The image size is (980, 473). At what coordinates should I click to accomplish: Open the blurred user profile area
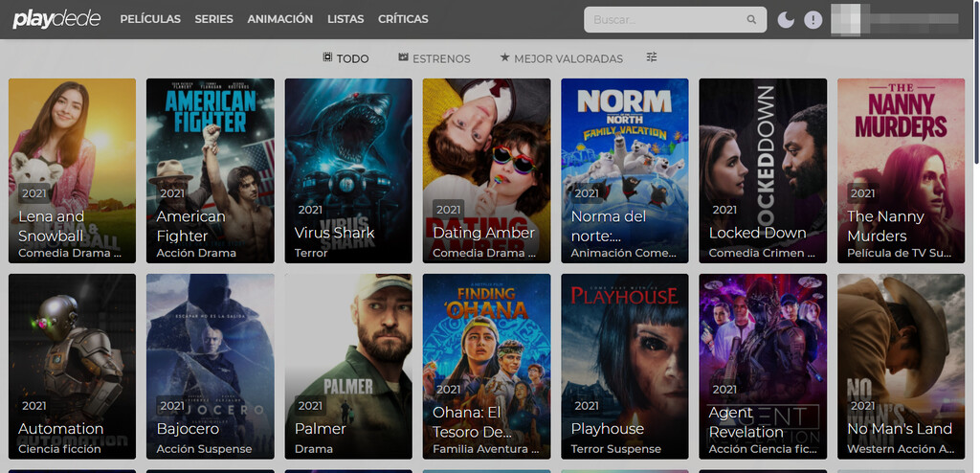click(x=895, y=19)
